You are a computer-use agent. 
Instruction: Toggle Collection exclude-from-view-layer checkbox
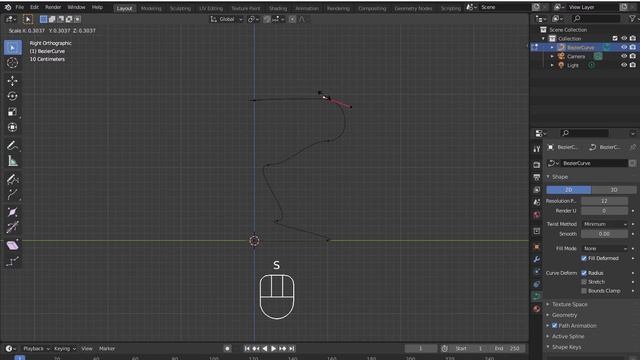(615, 38)
